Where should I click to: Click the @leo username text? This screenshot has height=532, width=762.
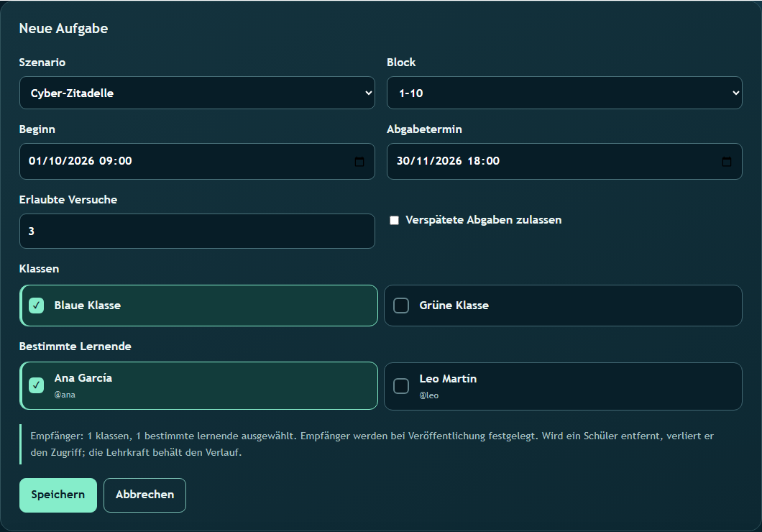coord(429,395)
